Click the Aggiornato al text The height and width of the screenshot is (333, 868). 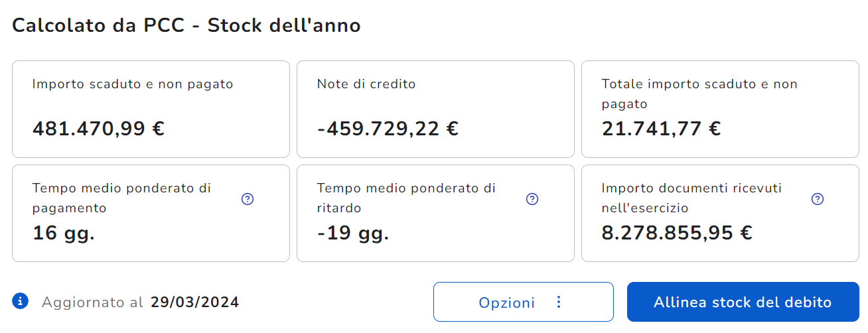coord(92,302)
